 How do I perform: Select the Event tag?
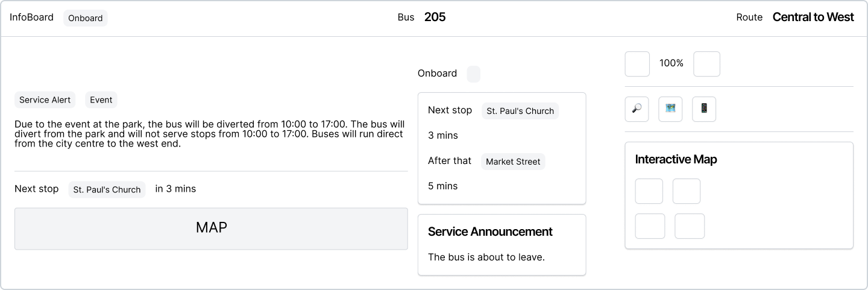coord(101,100)
